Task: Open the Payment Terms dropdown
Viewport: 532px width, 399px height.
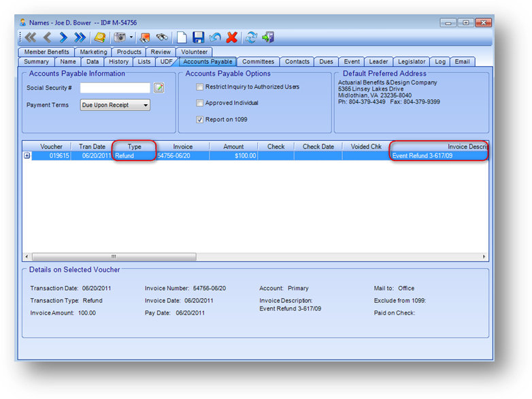Action: (x=115, y=105)
